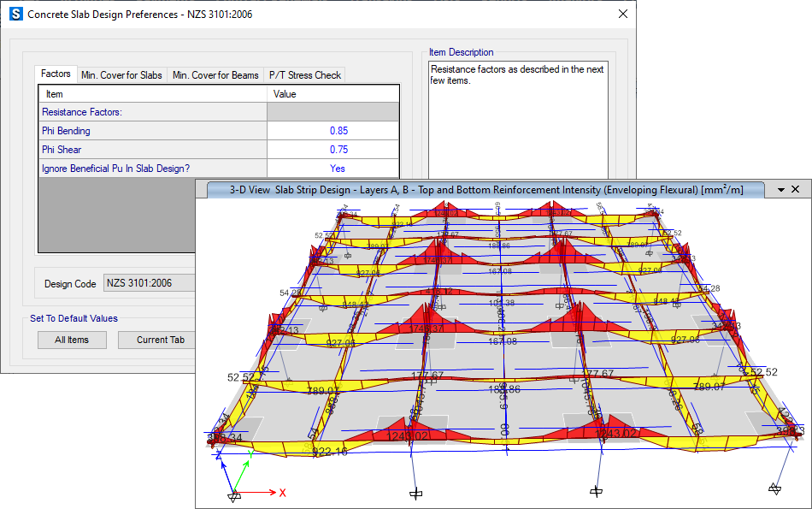This screenshot has width=812, height=509.
Task: Click the green Y axis arrow label
Action: click(250, 456)
